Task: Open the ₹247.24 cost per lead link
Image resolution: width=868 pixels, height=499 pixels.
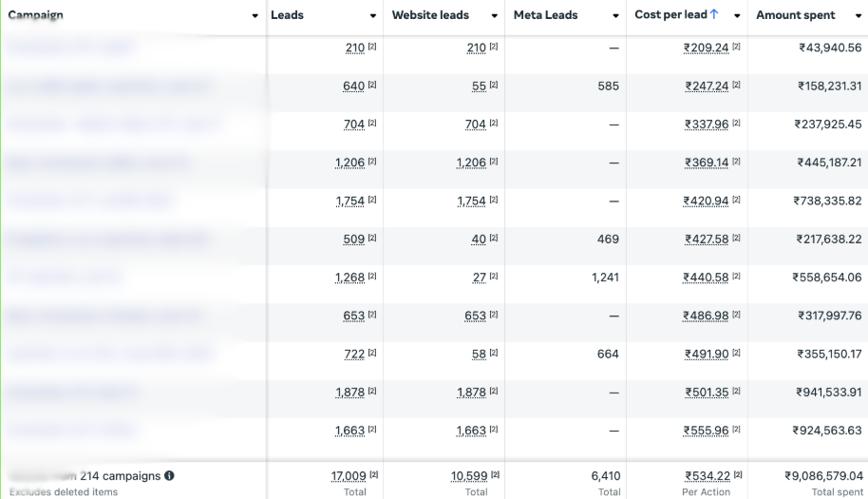Action: [x=707, y=86]
